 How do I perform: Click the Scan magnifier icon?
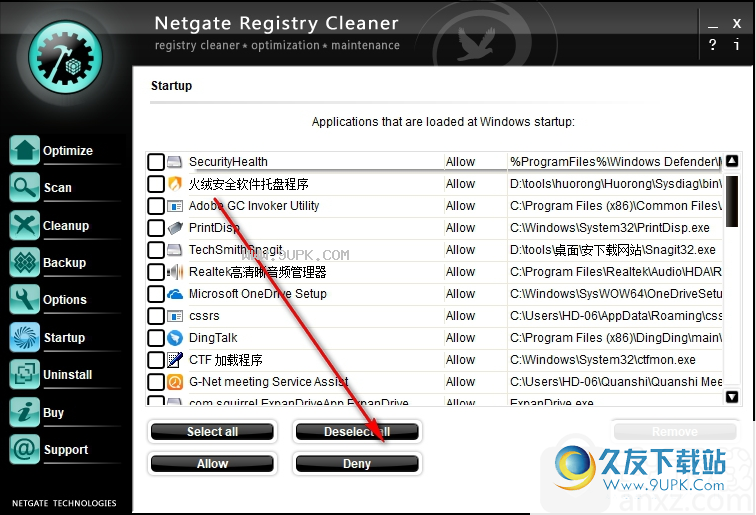[x=24, y=187]
